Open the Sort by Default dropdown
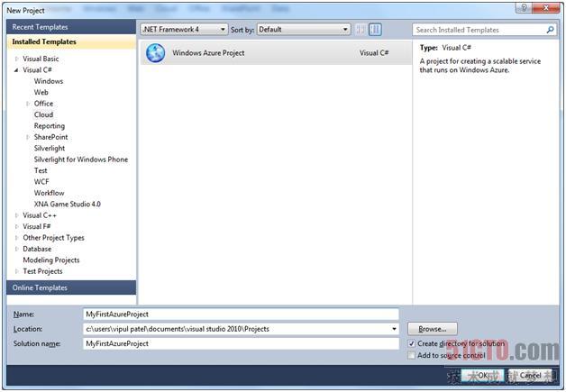 [303, 30]
